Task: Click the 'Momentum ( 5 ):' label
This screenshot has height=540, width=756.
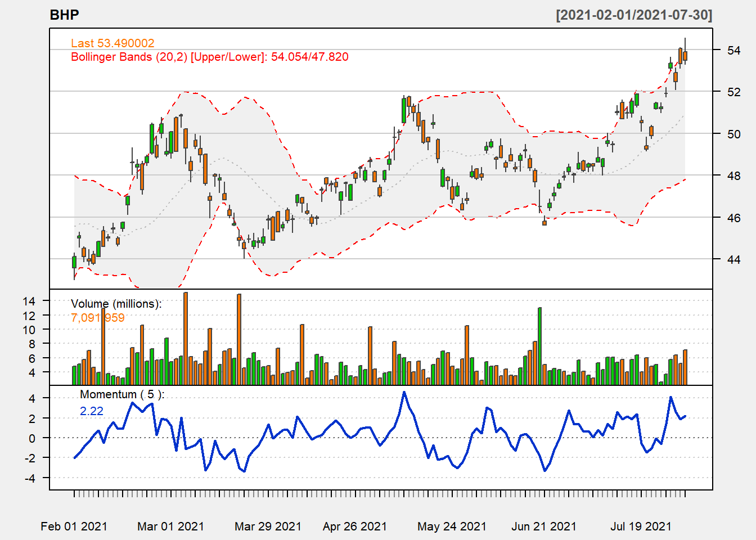Action: 122,394
